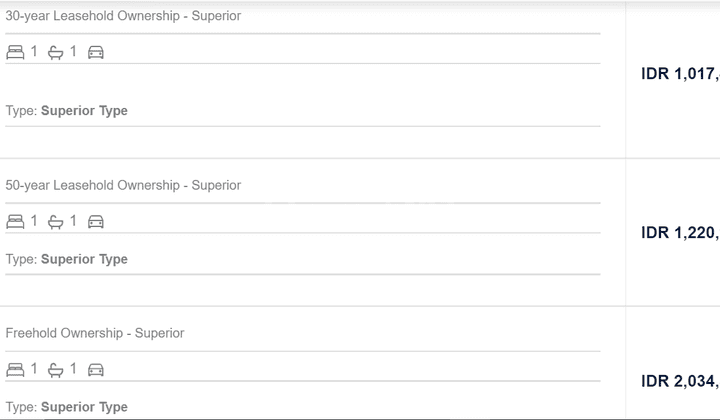Select the IDR 2,034 price

click(x=680, y=381)
